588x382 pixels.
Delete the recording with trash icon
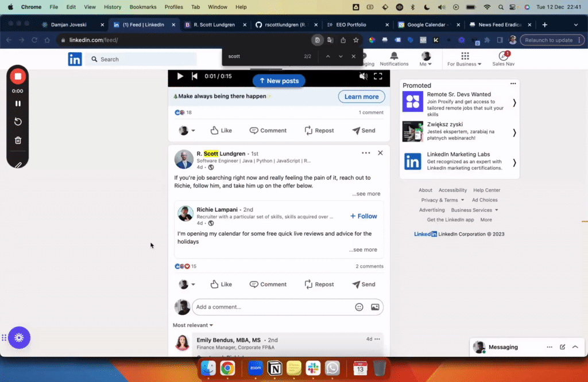(18, 141)
